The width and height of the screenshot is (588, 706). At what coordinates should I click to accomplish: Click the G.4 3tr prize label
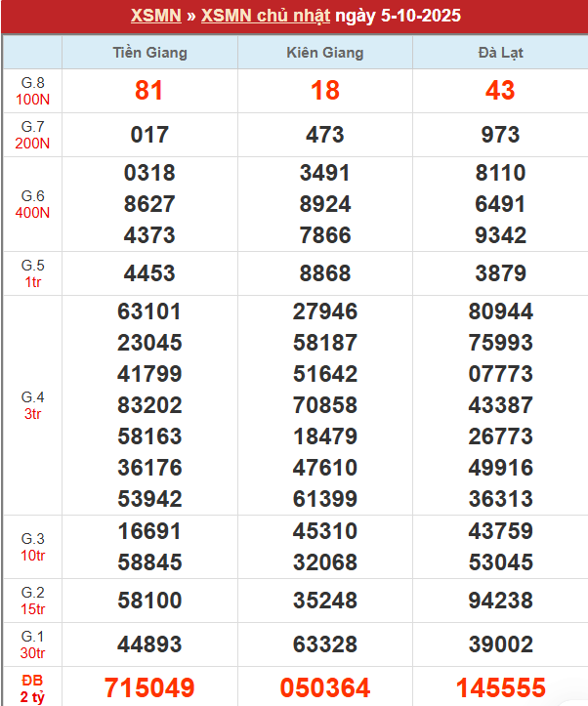click(x=32, y=405)
